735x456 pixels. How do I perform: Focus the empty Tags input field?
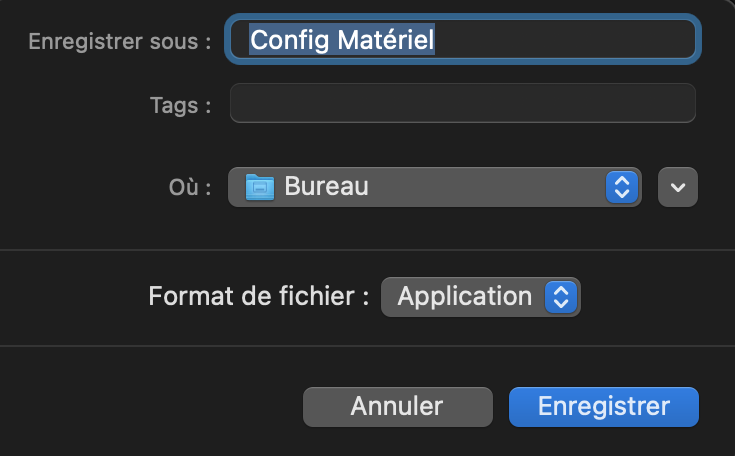click(x=462, y=103)
